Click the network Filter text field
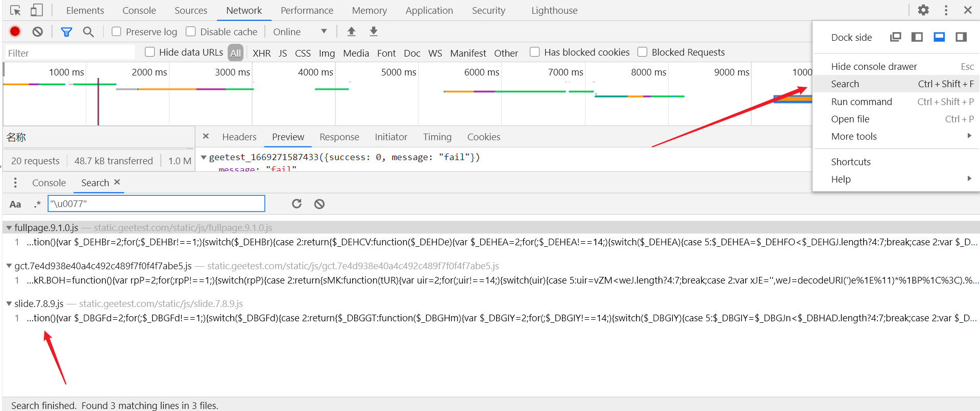Viewport: 980px width, 411px height. click(70, 53)
